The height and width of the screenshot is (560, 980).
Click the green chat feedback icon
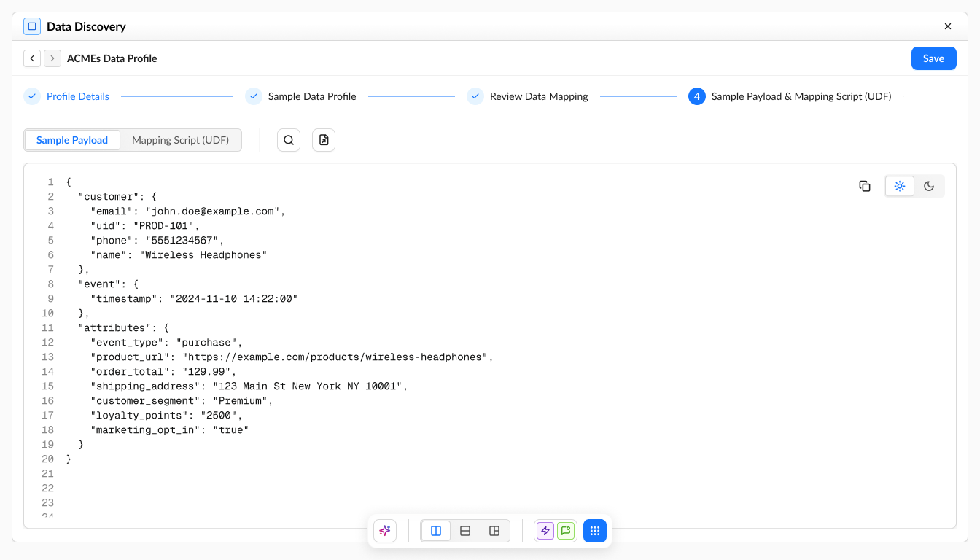[x=566, y=531]
